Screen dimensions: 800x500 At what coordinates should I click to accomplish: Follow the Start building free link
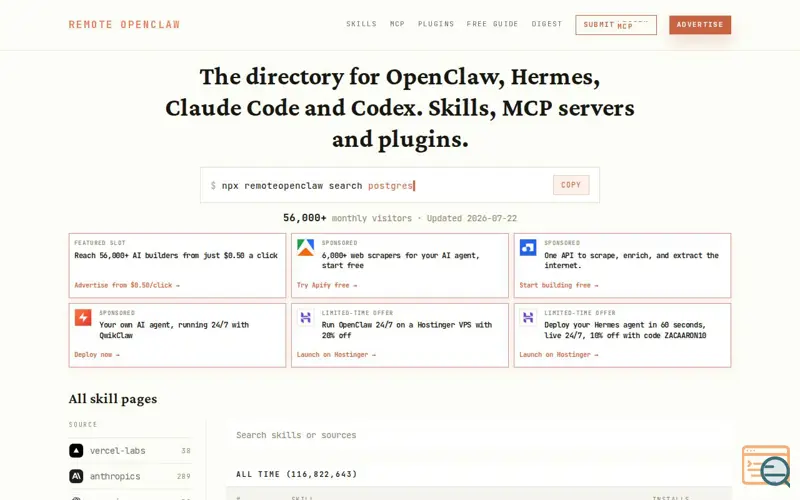coord(559,285)
